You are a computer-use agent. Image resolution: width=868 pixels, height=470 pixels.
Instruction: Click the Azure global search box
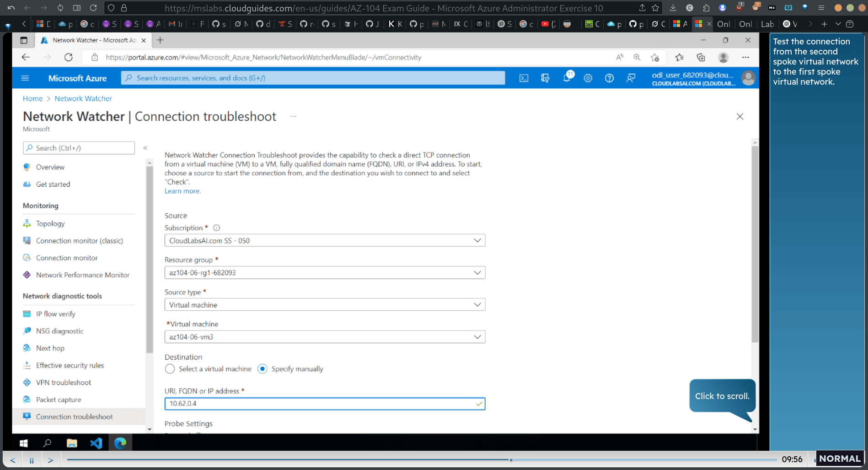tap(313, 78)
